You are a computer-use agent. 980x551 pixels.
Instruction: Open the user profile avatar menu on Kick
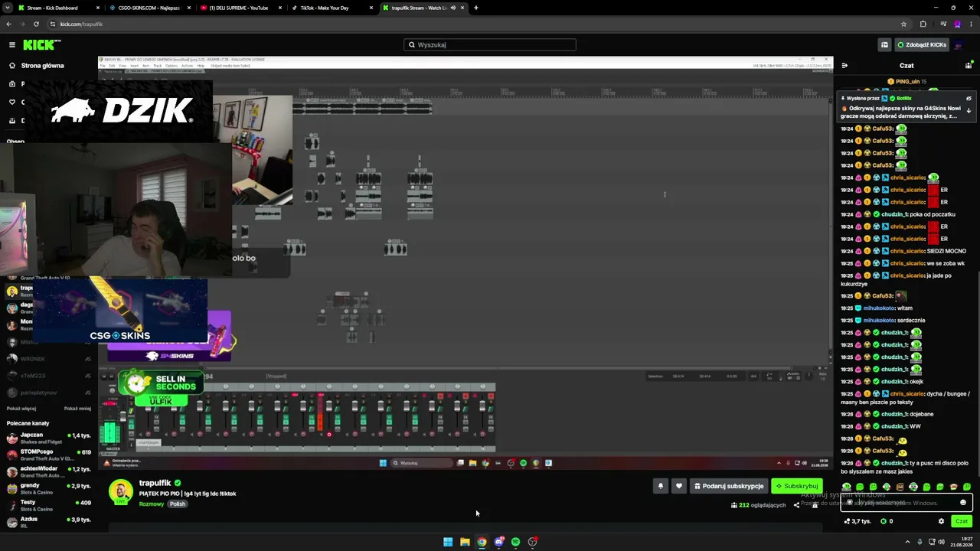[x=959, y=45]
